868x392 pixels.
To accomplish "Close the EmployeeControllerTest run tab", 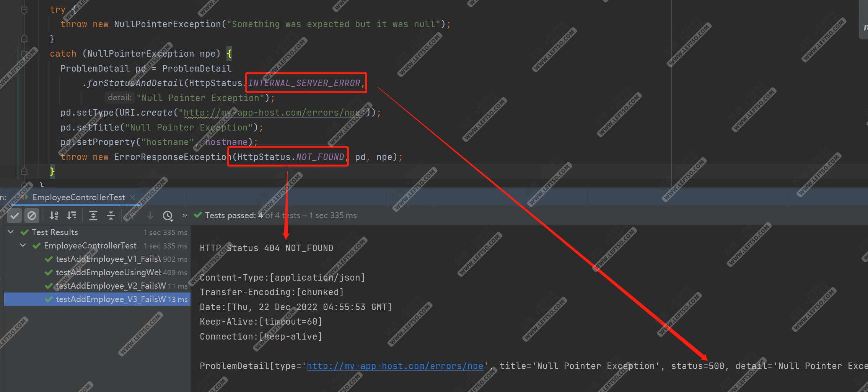I will tap(132, 198).
